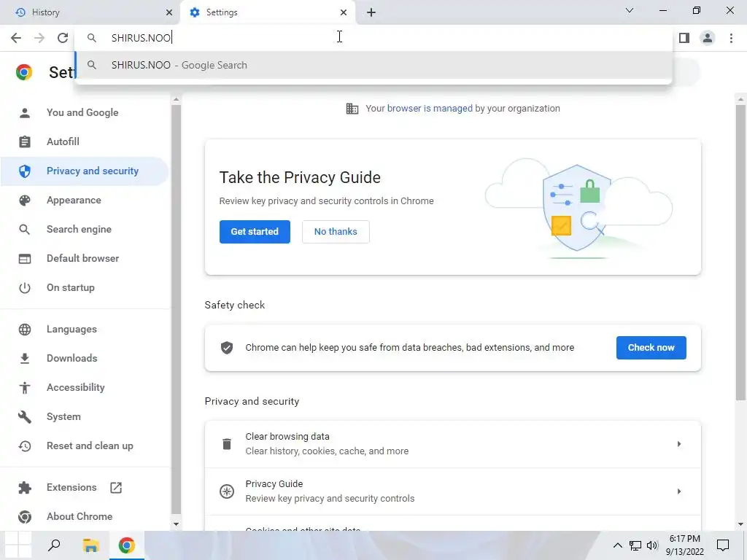Click the Languages globe icon
Image resolution: width=747 pixels, height=560 pixels.
coord(25,329)
